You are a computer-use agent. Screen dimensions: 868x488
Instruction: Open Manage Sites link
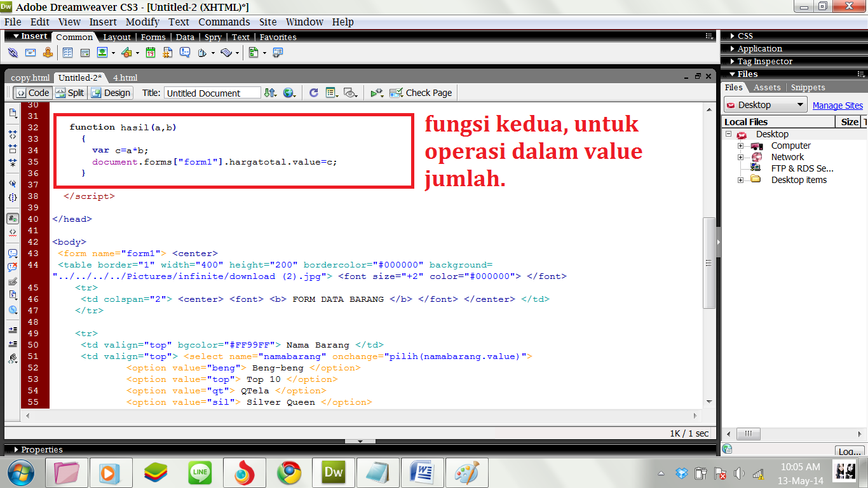(837, 104)
